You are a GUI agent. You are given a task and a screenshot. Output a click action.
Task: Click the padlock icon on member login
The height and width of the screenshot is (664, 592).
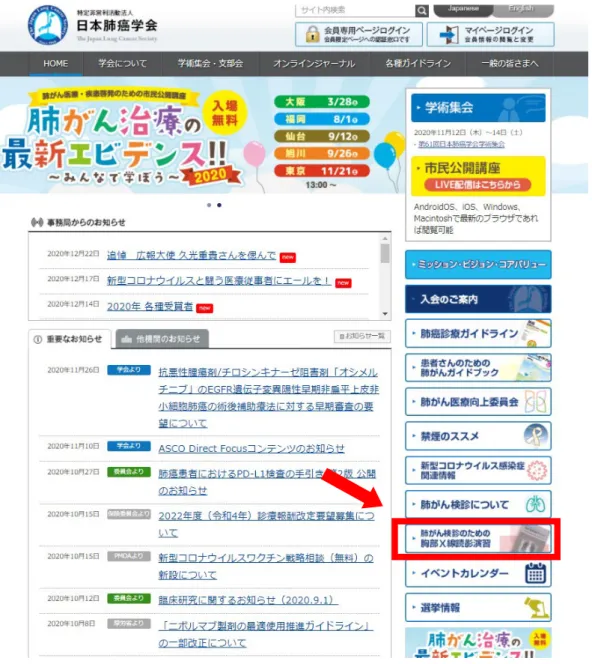(313, 34)
